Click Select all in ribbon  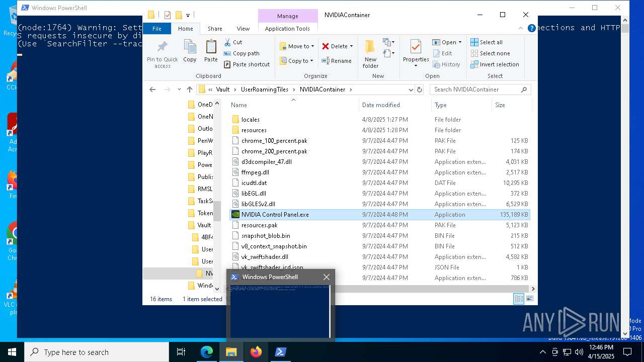(487, 42)
